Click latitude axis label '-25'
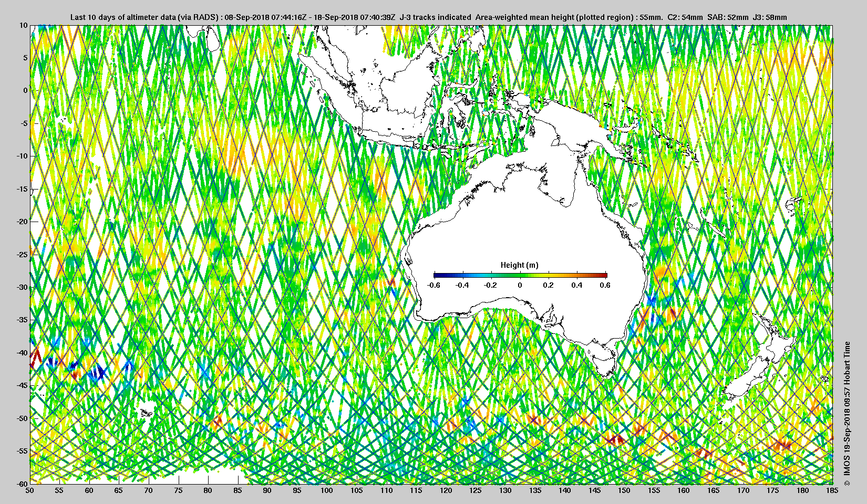Viewport: 867px width, 504px height. (22, 255)
